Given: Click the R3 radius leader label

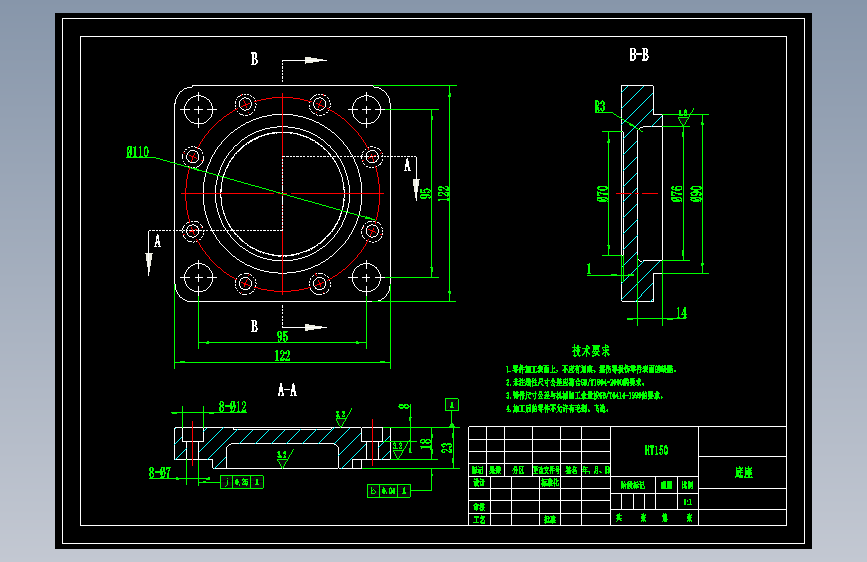Looking at the screenshot, I should 600,106.
